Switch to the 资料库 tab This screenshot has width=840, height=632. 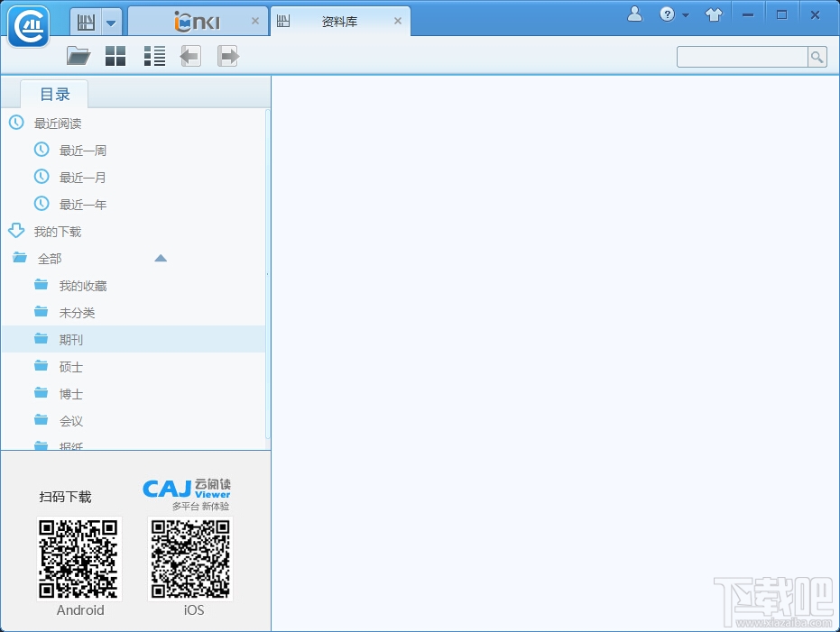coord(339,22)
